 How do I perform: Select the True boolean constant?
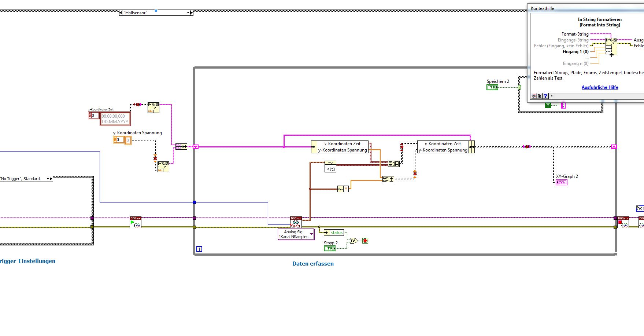(548, 105)
